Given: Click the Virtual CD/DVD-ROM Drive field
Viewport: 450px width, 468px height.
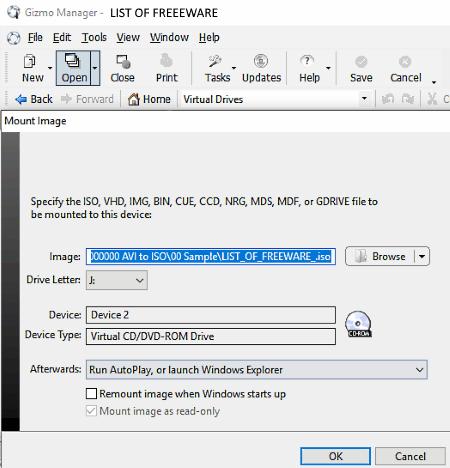Looking at the screenshot, I should coord(211,336).
